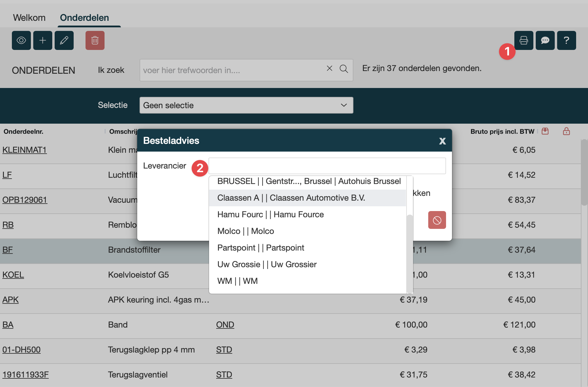Click the Leverancier input field

point(327,166)
